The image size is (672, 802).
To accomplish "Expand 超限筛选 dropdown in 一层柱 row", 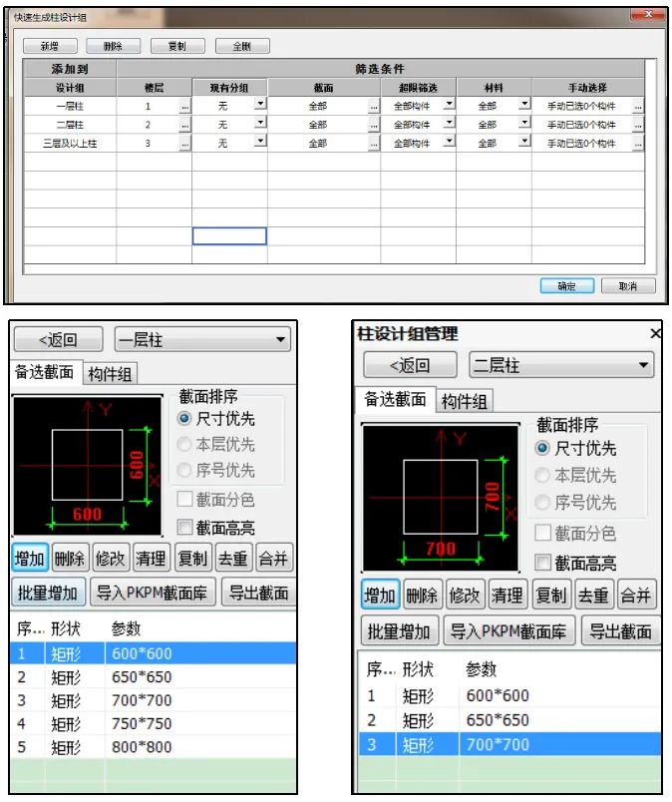I will pyautogui.click(x=449, y=104).
